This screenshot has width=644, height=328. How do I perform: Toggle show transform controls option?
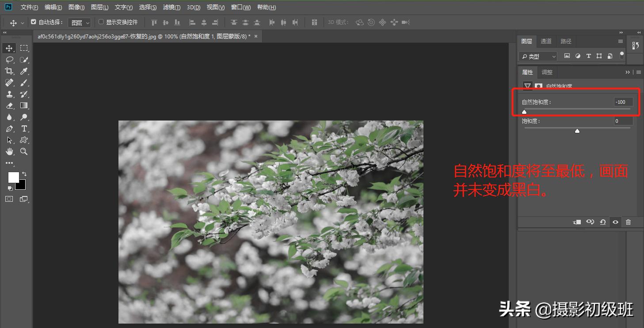point(101,22)
